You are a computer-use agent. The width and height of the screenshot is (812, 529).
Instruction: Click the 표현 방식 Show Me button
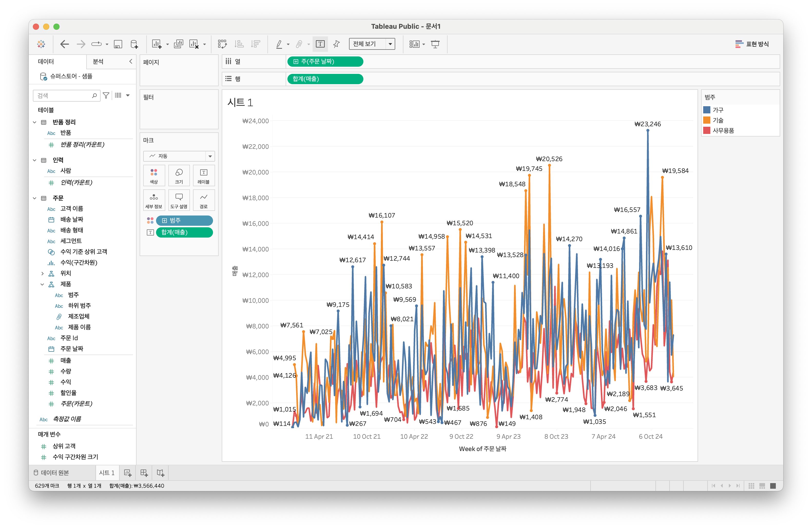752,44
